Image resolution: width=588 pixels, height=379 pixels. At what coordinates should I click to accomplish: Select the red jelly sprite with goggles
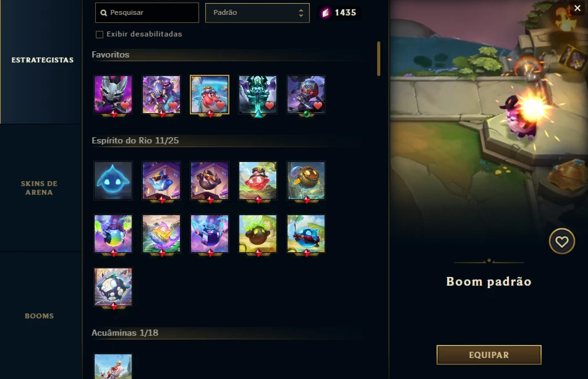pyautogui.click(x=258, y=181)
